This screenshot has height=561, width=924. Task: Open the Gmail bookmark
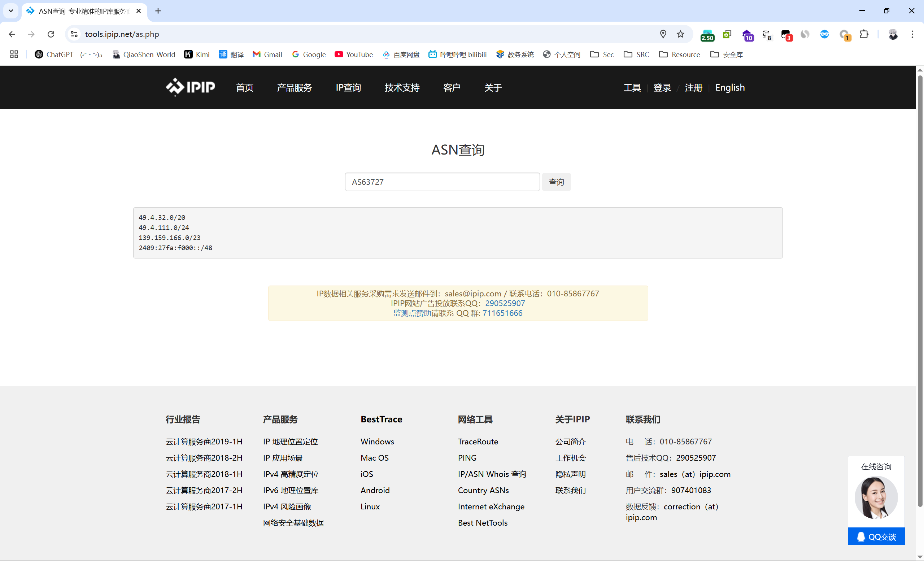coord(267,55)
